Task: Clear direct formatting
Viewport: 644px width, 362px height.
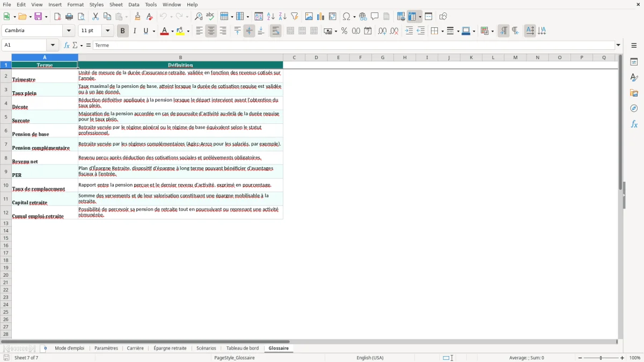Action: [x=149, y=17]
